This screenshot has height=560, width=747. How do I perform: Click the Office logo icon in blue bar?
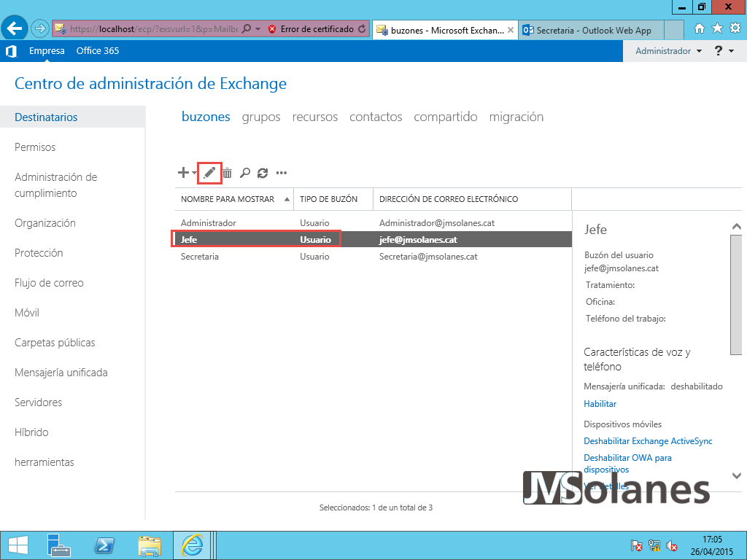point(11,51)
